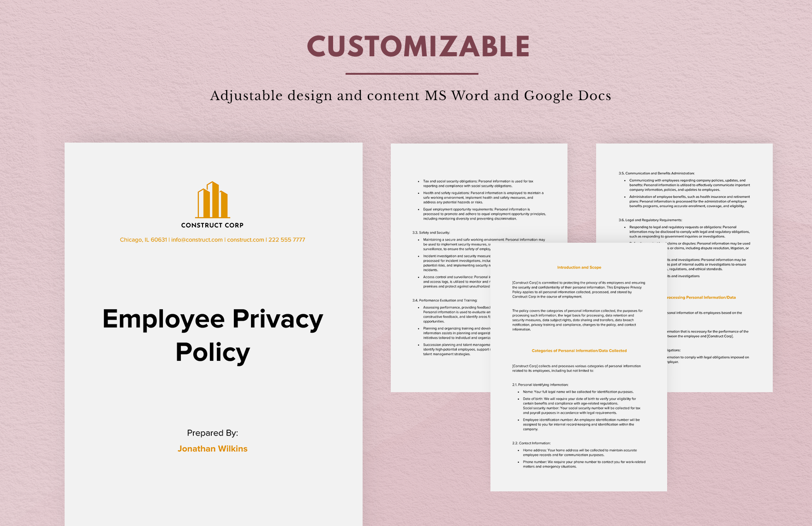Open the front page thumbnail with Introduction and Scope
The height and width of the screenshot is (526, 812).
pos(579,367)
